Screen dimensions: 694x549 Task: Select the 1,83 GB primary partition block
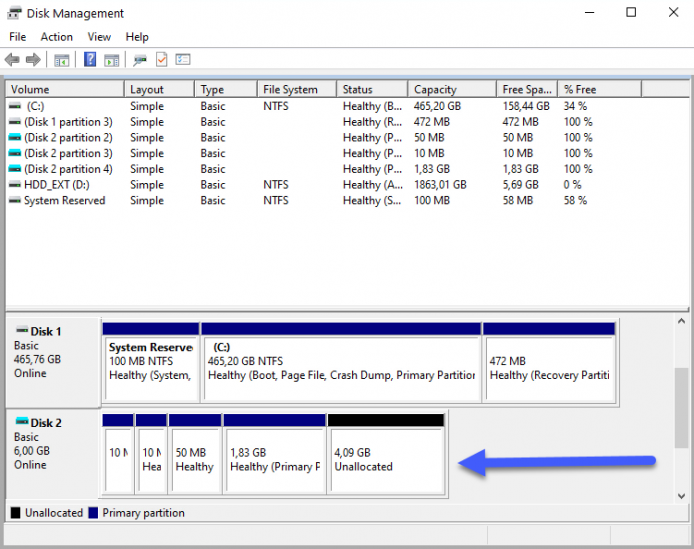coord(275,454)
